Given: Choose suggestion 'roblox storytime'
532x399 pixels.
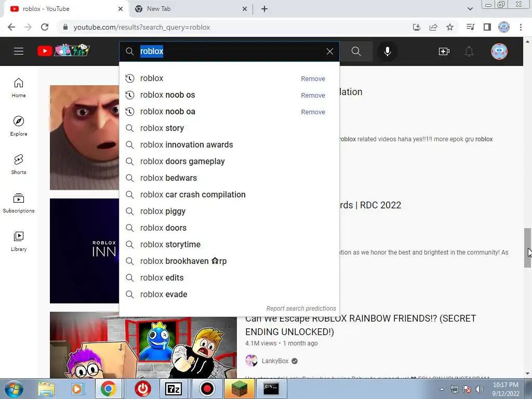Looking at the screenshot, I should (x=229, y=245).
